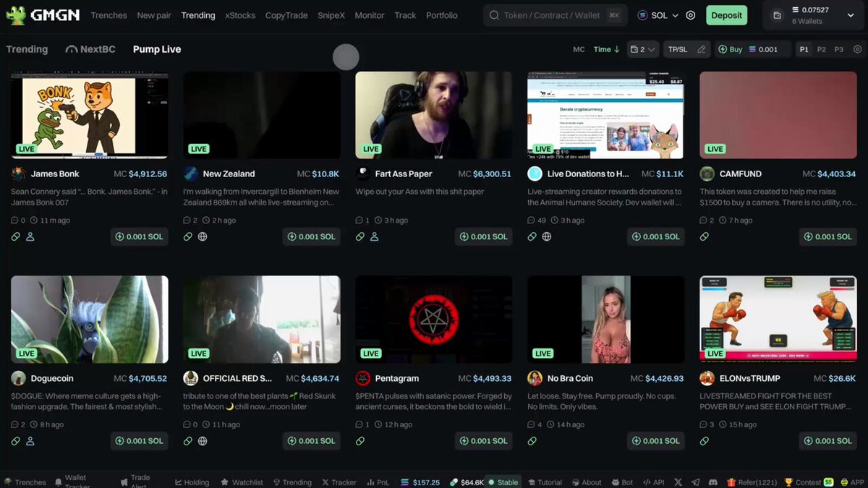Click the person icon under Fart Ass Paper
The image size is (868, 488).
(375, 236)
